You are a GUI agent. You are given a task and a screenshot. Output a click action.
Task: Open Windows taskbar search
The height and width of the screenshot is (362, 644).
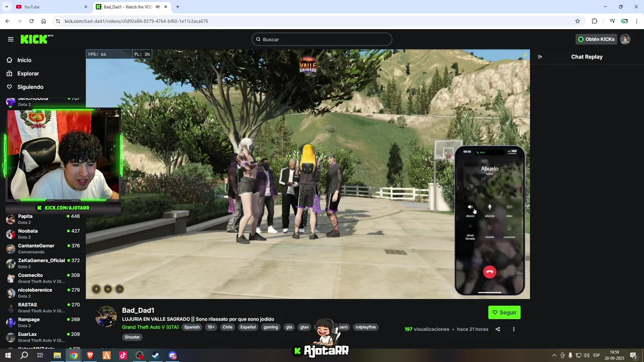(x=24, y=355)
